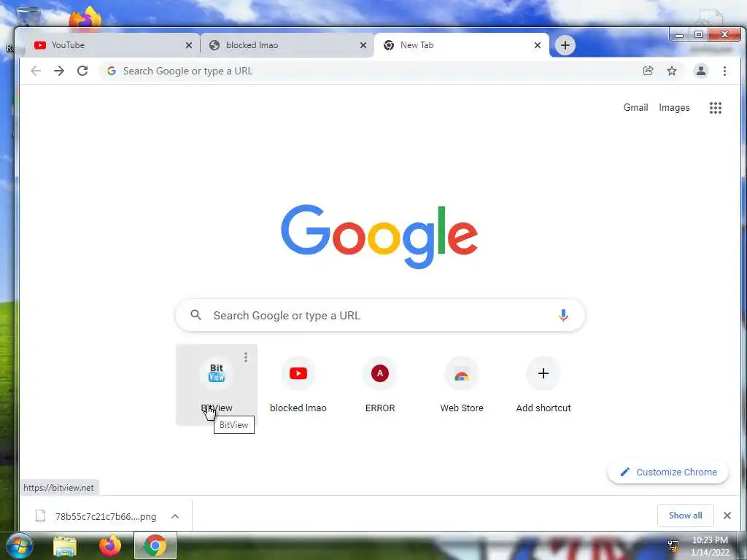
Task: Open Recycle Bin on the desktop
Action: click(28, 16)
